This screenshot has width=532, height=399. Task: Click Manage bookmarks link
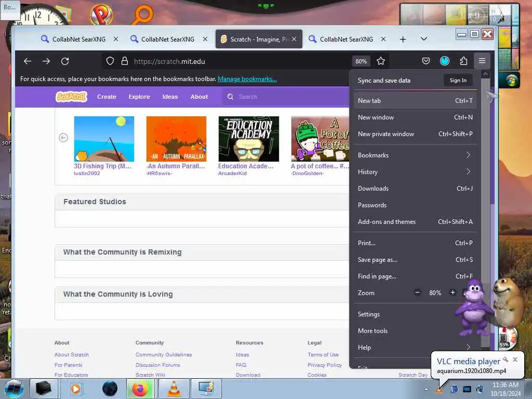coord(247,79)
